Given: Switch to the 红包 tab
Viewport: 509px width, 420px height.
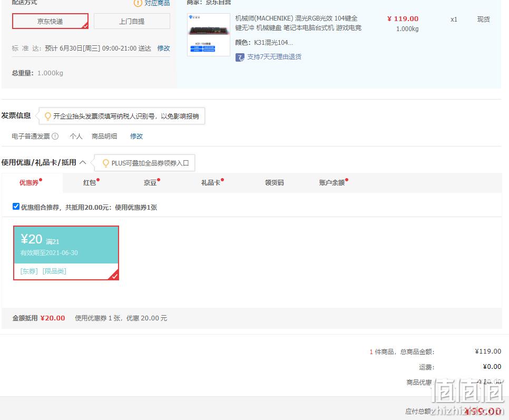Looking at the screenshot, I should (90, 183).
